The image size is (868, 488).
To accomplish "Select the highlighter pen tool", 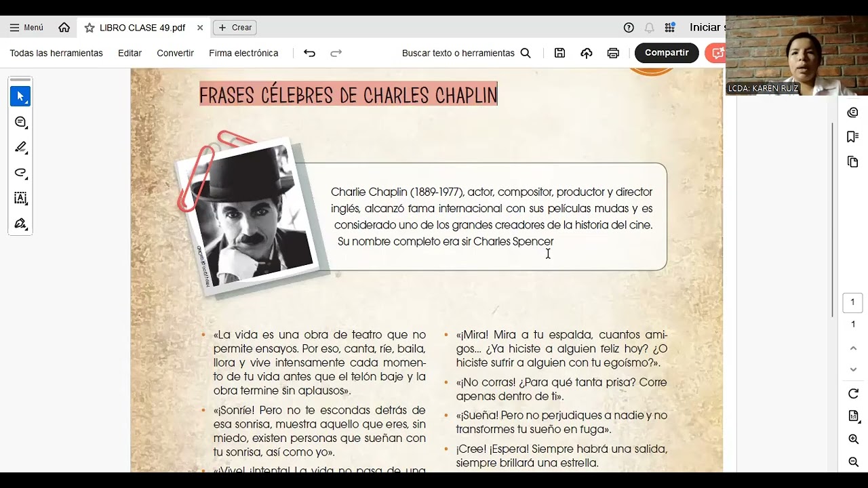I will pyautogui.click(x=20, y=147).
